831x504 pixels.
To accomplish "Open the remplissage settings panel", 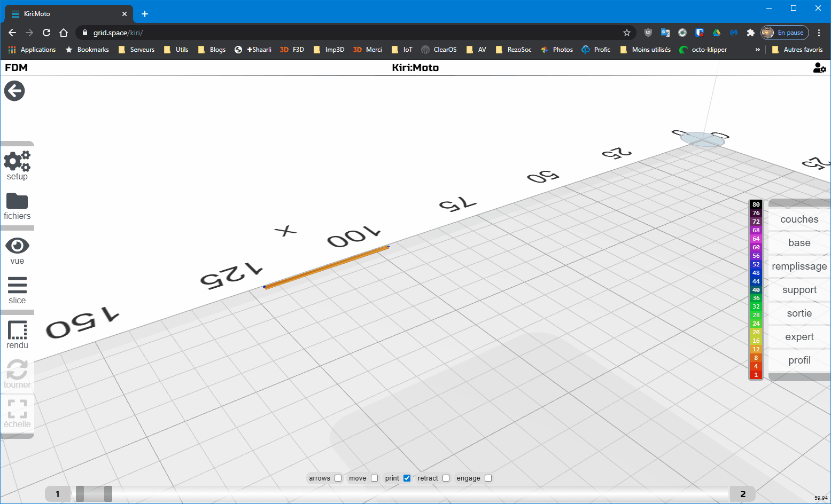I will click(799, 266).
